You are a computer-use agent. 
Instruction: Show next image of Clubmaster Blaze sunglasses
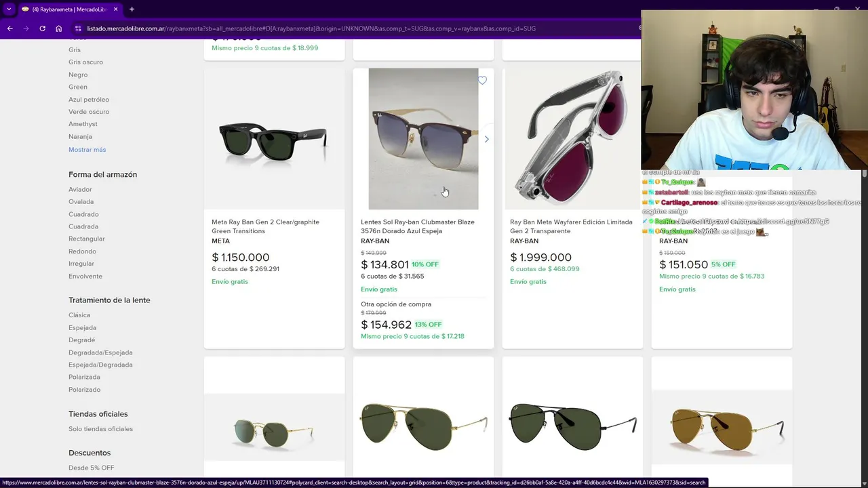(486, 139)
